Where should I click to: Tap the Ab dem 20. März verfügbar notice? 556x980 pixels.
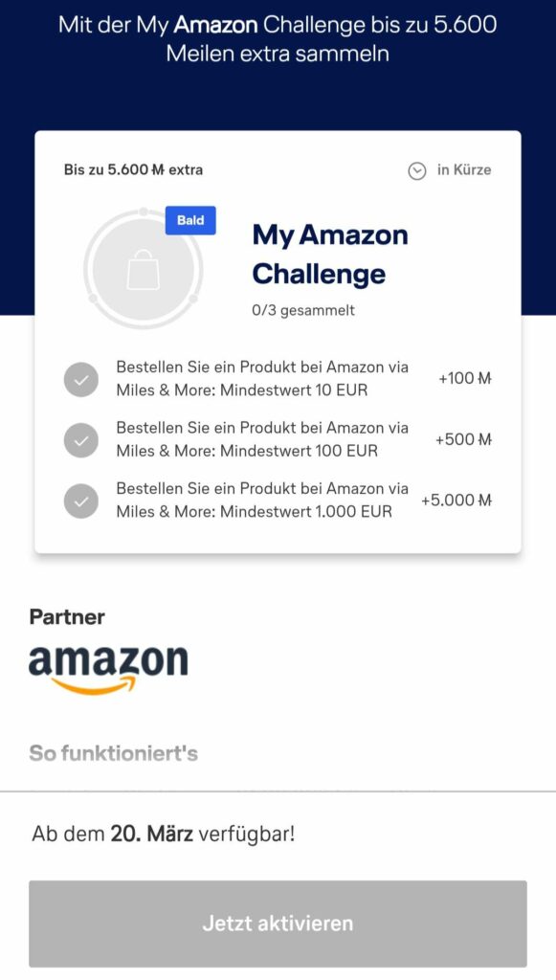pos(163,834)
